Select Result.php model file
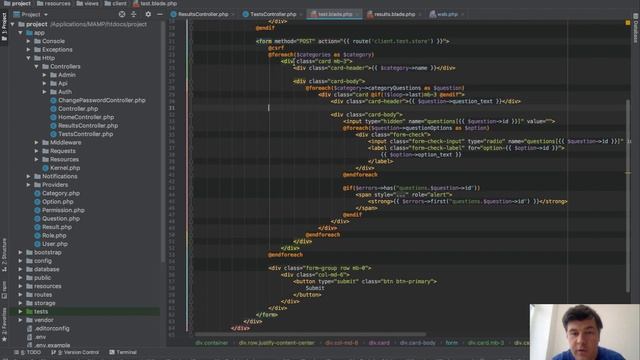640x360 pixels. 53,227
